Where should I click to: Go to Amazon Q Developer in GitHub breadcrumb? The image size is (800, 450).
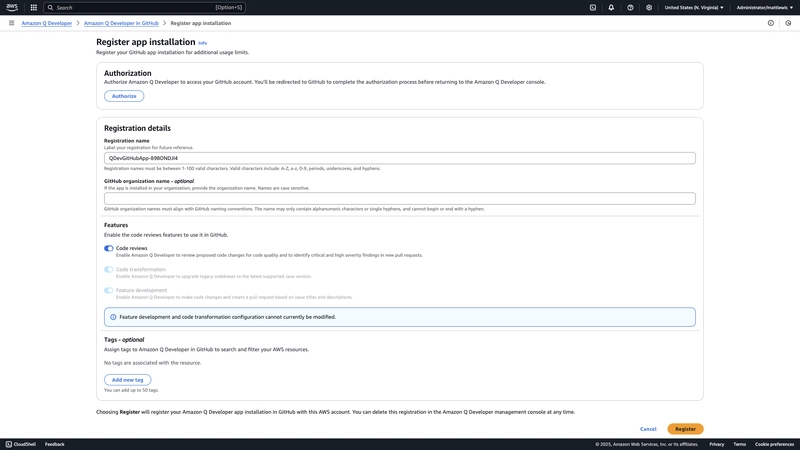click(x=121, y=23)
